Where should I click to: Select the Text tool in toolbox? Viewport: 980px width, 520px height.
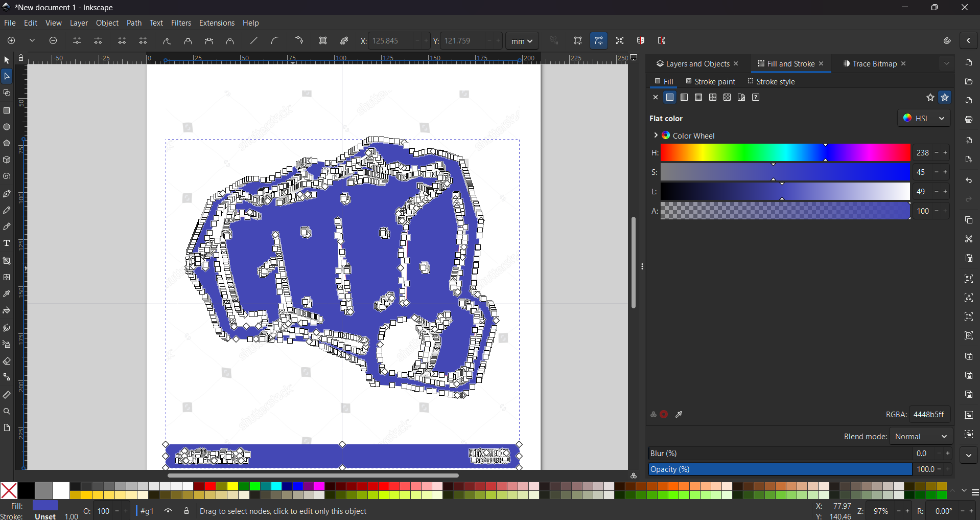[x=7, y=243]
